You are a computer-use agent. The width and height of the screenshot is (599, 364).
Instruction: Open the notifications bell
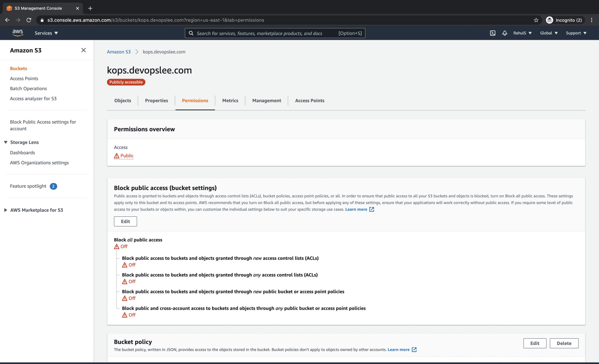pos(505,33)
